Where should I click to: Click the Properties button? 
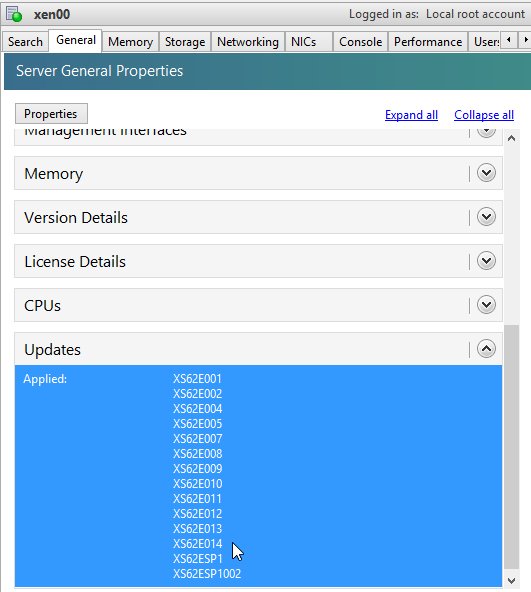point(51,114)
